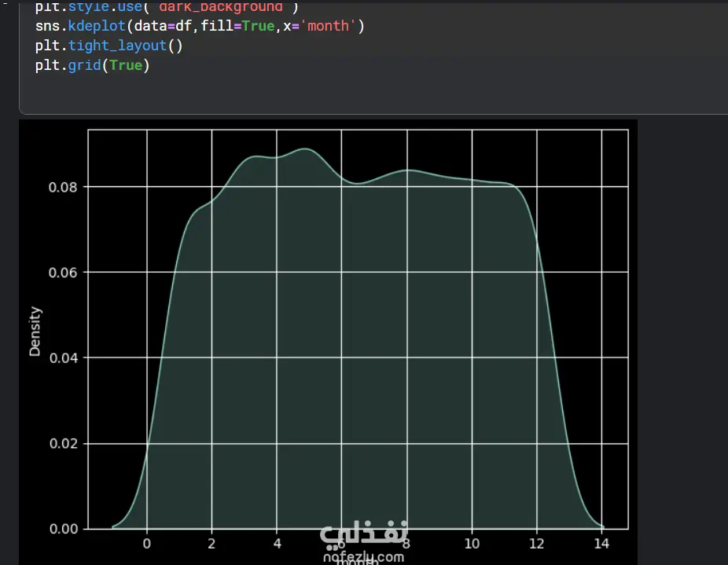Click the 0.04 y-axis tick label
This screenshot has width=728, height=565.
(x=63, y=358)
